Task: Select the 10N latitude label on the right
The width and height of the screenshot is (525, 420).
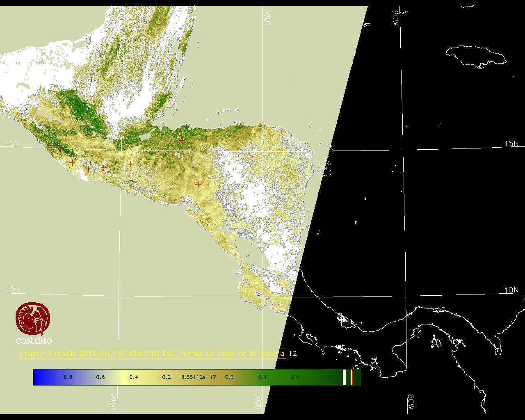Action: click(511, 290)
